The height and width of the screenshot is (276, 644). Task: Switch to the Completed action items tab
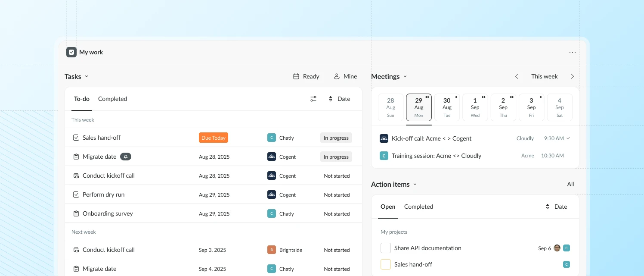click(x=418, y=207)
